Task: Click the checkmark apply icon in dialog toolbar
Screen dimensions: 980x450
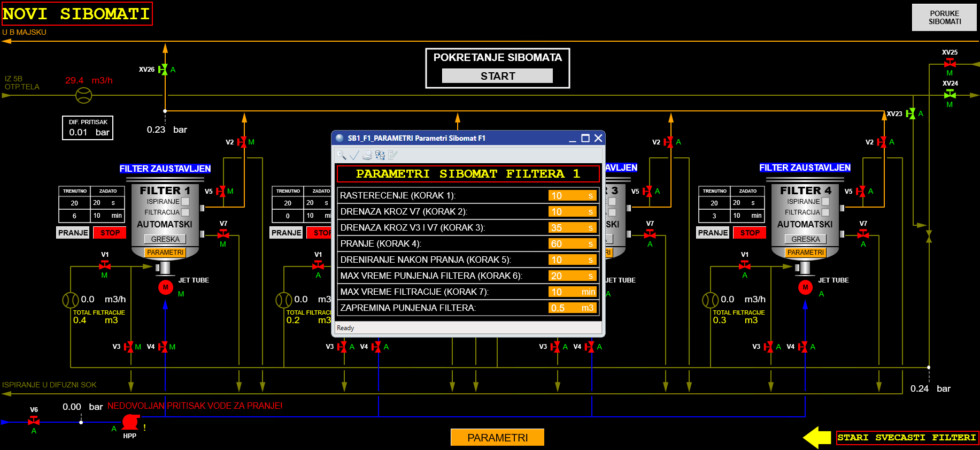Action: pos(354,155)
